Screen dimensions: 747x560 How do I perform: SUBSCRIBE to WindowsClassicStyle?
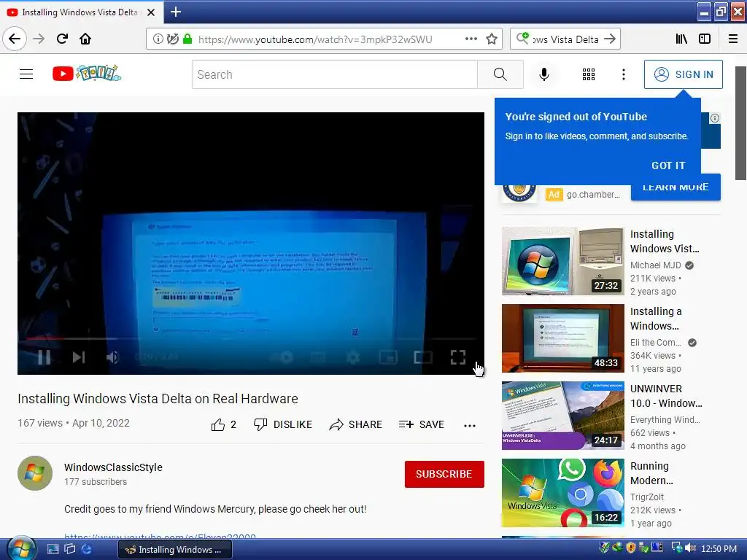444,474
